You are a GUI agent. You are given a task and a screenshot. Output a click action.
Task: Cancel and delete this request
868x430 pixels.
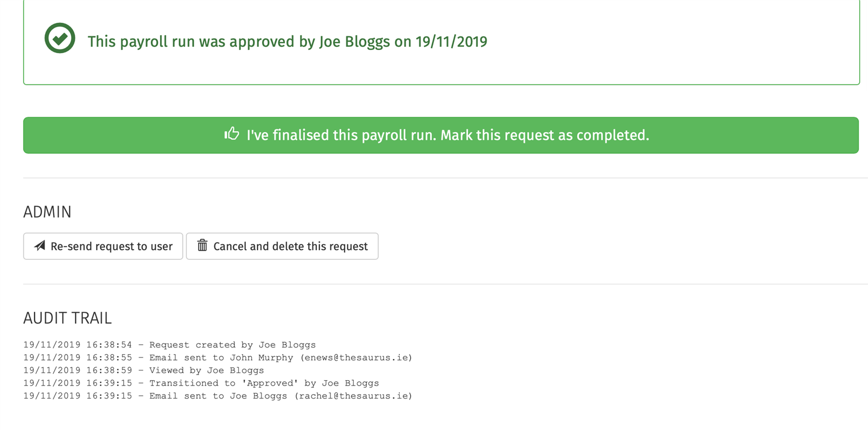[282, 246]
